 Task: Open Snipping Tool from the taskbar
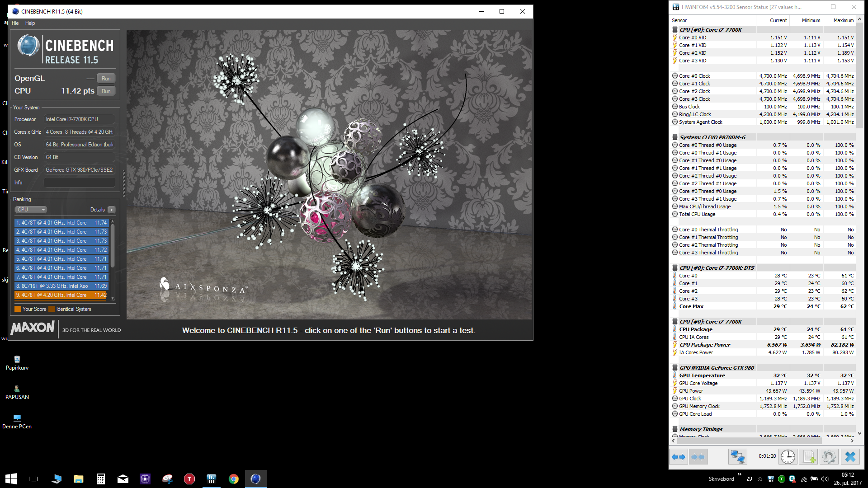point(167,479)
